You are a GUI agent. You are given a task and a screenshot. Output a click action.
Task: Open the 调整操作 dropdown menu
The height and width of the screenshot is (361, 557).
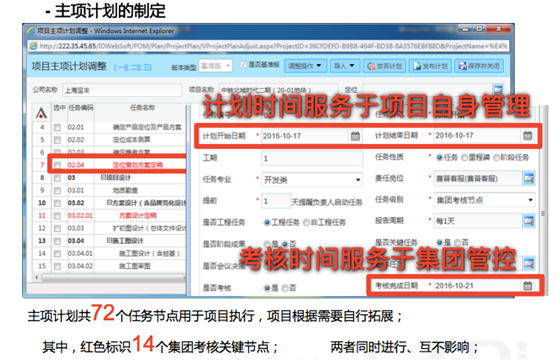tap(305, 66)
